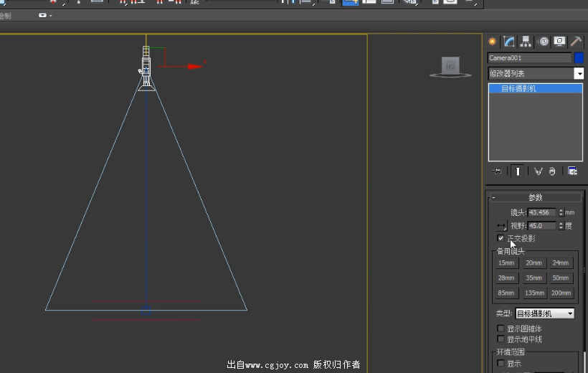This screenshot has width=588, height=373.
Task: Collapse the 参数 rollout
Action: click(x=536, y=197)
